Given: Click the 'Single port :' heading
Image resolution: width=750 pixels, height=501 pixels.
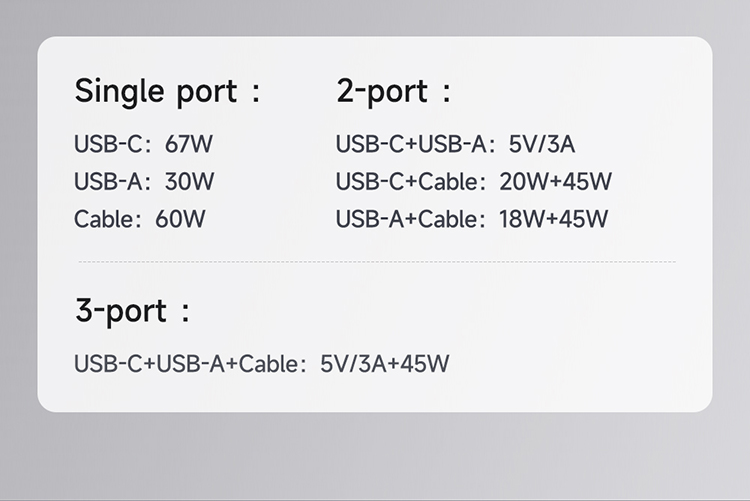Looking at the screenshot, I should click(167, 92).
